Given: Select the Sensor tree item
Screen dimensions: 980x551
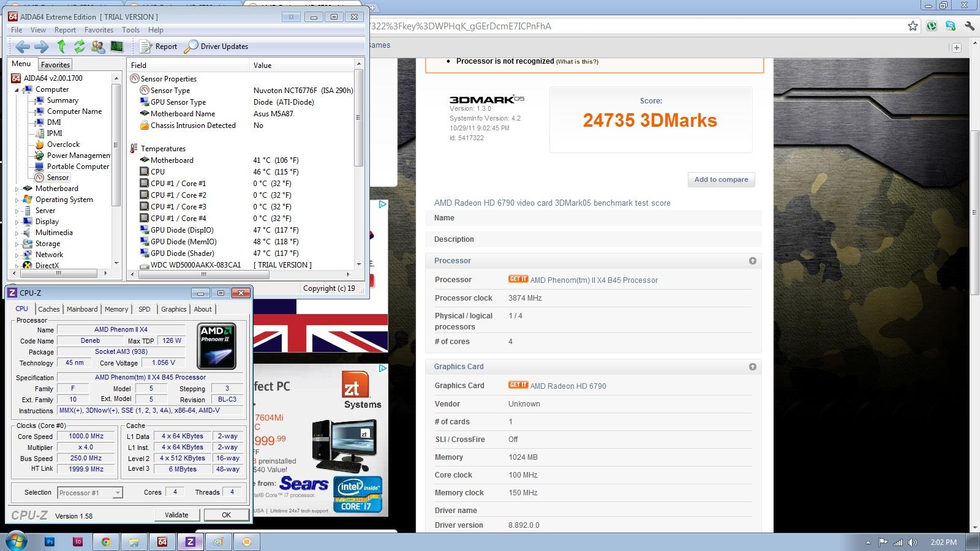Looking at the screenshot, I should point(58,178).
